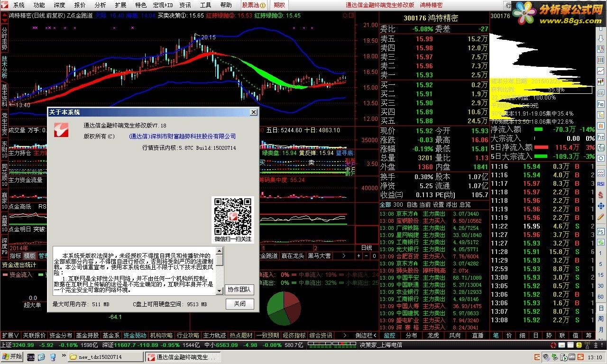The width and height of the screenshot is (607, 364).
Task: Select 15-minute period in right toolbar
Action: pyautogui.click(x=601, y=275)
